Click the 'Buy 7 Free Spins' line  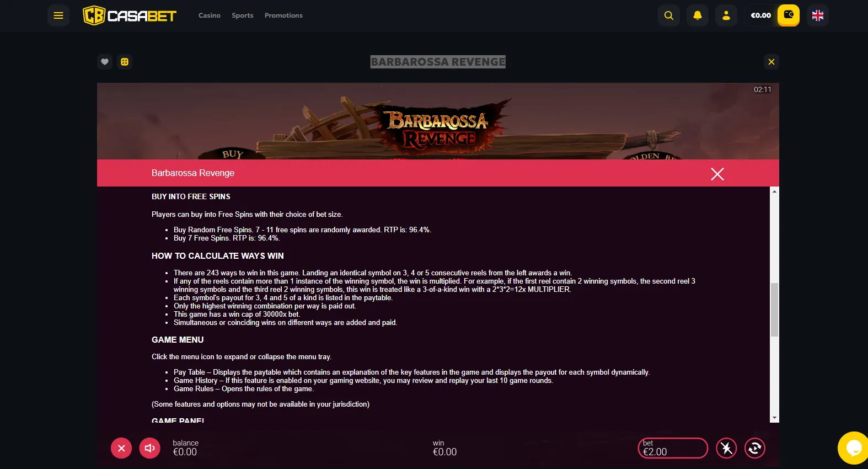tap(227, 238)
